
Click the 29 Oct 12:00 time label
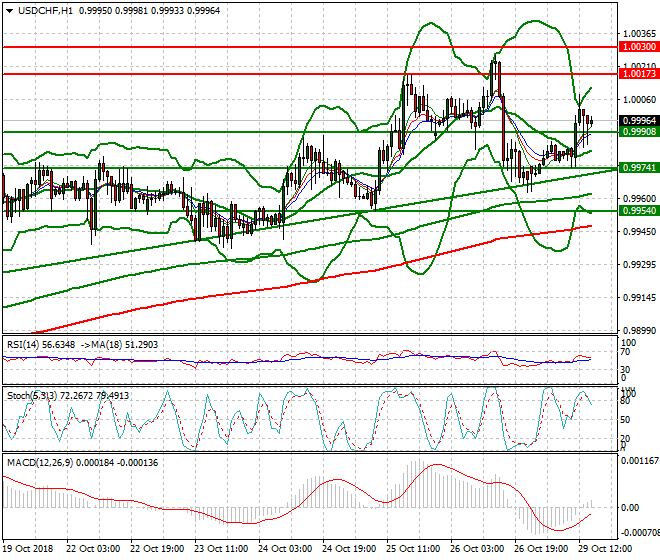click(605, 549)
